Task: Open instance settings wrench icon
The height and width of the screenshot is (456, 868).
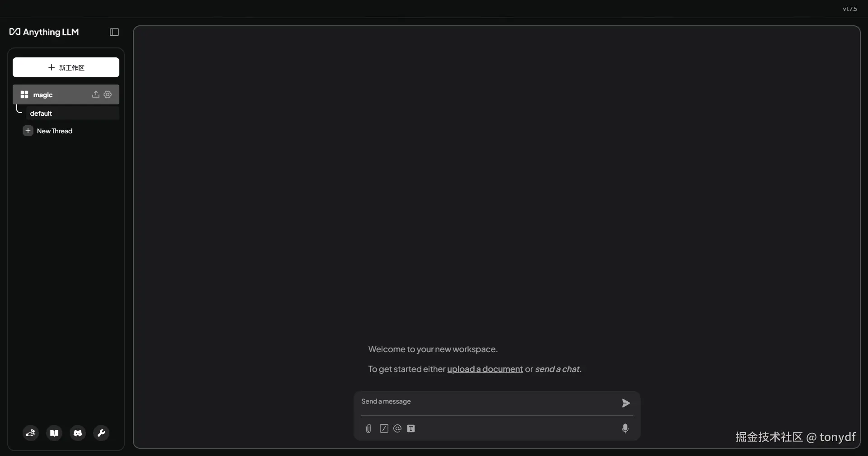Action: 101,433
